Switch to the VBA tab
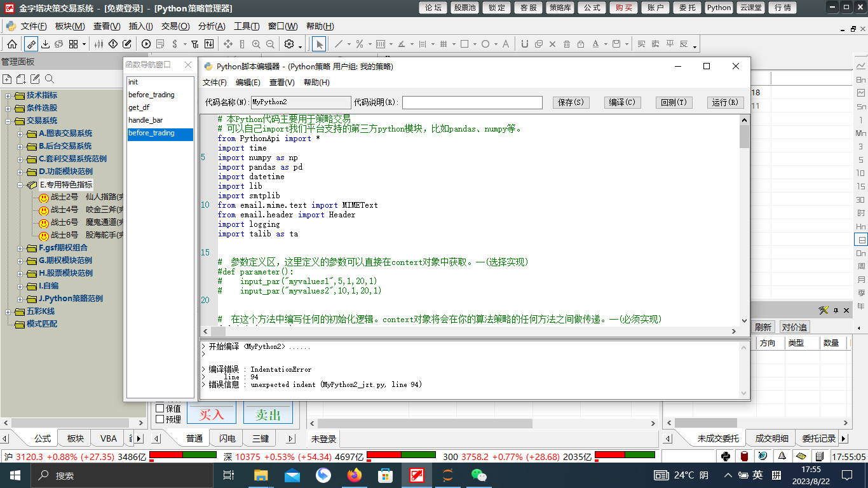This screenshot has height=488, width=868. pos(109,438)
